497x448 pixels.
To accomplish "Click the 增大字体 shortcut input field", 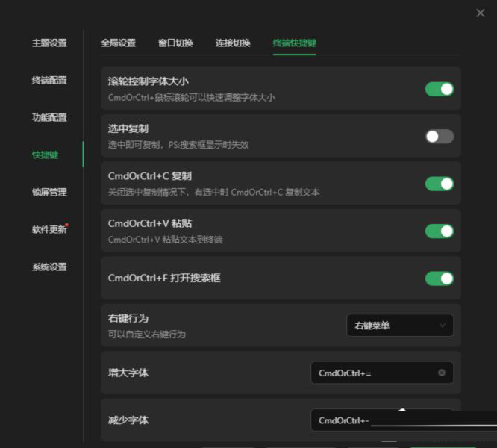I will click(x=373, y=373).
